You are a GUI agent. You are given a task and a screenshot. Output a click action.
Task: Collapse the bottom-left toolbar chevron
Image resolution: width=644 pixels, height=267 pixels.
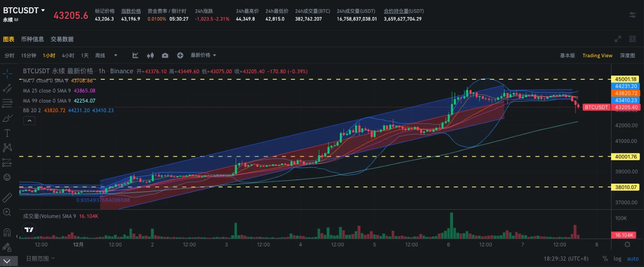pos(7,261)
